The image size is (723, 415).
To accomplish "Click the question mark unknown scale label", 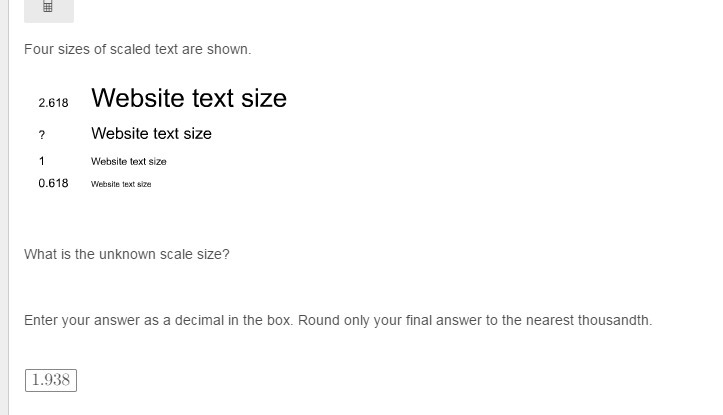I will tap(42, 135).
